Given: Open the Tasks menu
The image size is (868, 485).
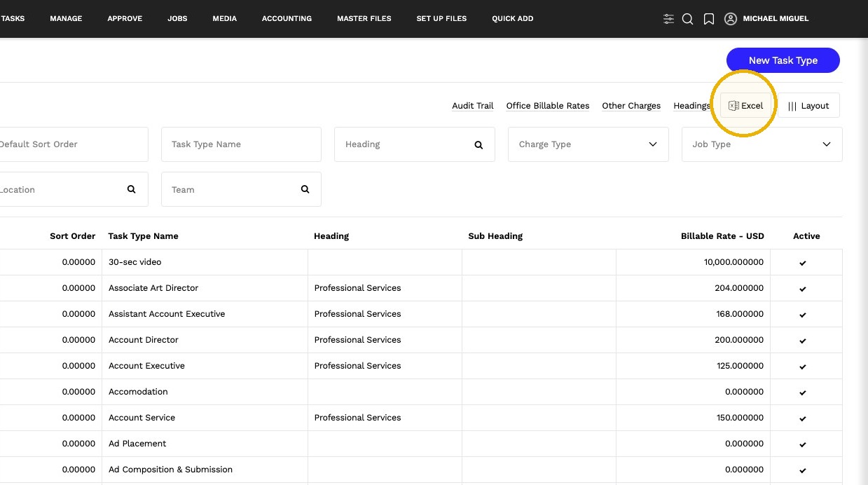Looking at the screenshot, I should 13,19.
